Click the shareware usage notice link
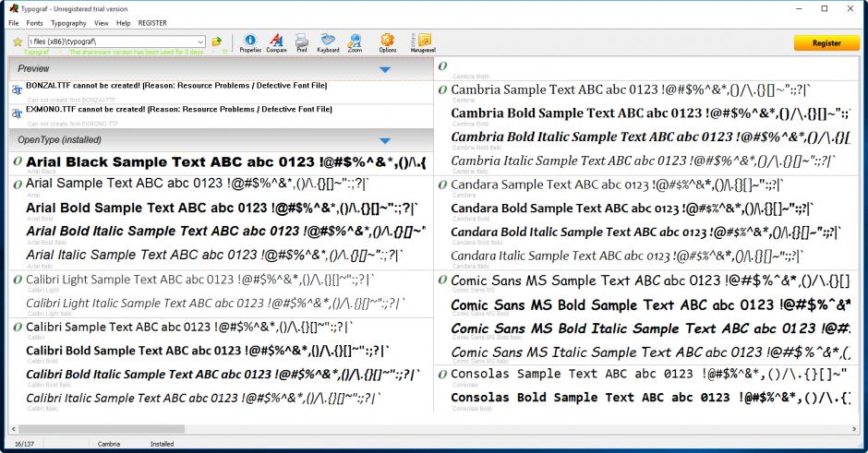 (x=136, y=52)
